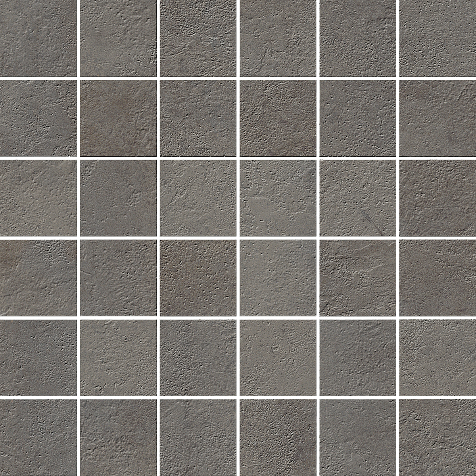This screenshot has height=476, width=476.
Task: Select the fifth tile in the fifth row
Action: point(358,358)
